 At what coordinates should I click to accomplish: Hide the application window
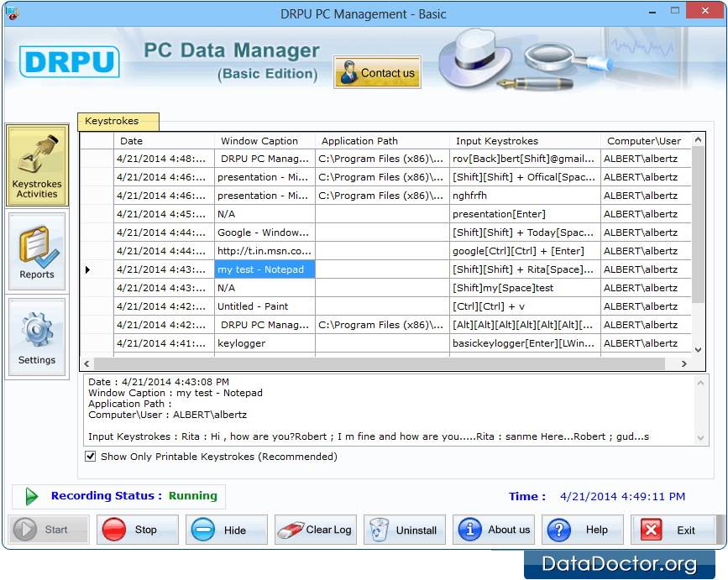coord(227,530)
